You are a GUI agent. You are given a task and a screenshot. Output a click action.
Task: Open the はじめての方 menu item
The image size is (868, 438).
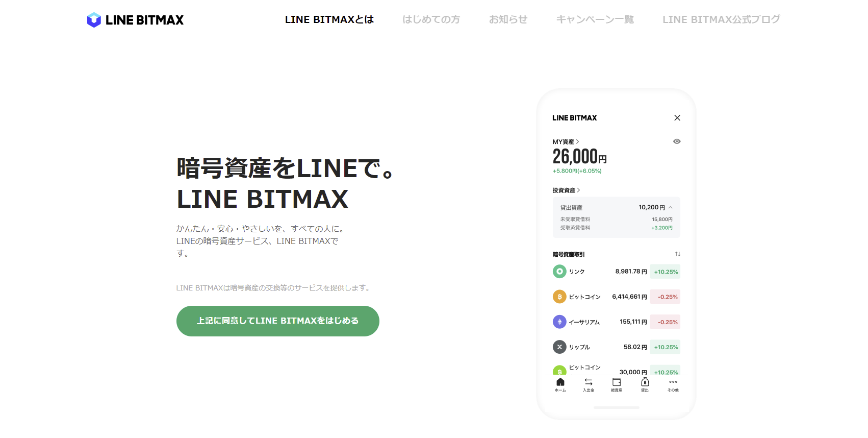tap(431, 19)
